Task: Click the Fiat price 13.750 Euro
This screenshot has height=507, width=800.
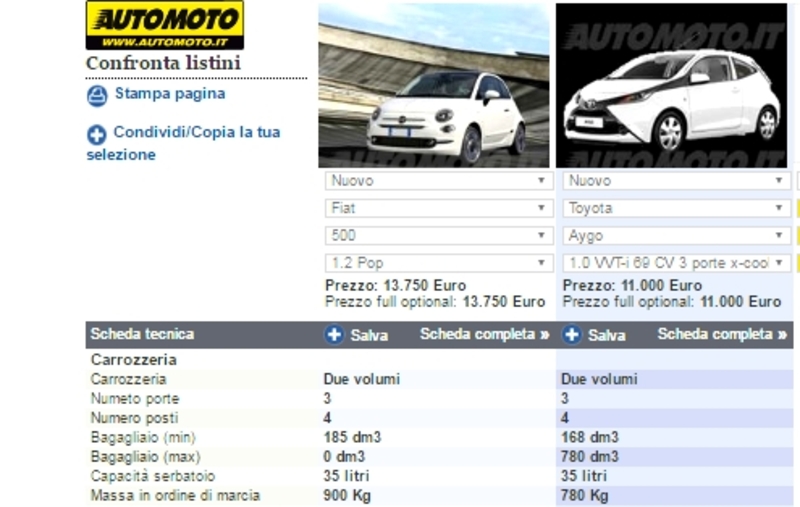Action: click(x=395, y=285)
